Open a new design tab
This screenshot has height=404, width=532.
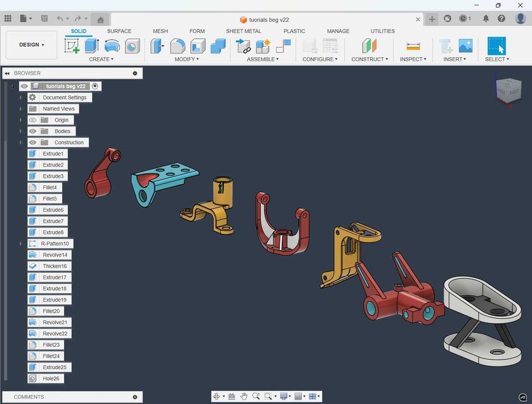click(x=432, y=19)
